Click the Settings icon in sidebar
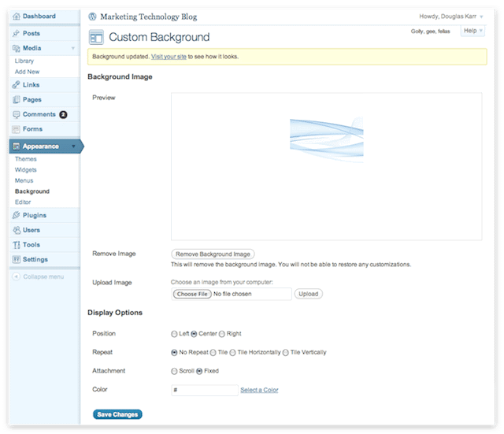 point(16,259)
